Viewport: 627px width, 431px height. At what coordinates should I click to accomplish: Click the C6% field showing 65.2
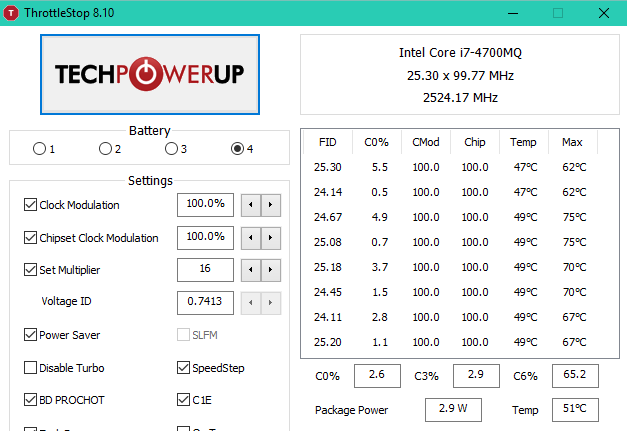point(575,376)
